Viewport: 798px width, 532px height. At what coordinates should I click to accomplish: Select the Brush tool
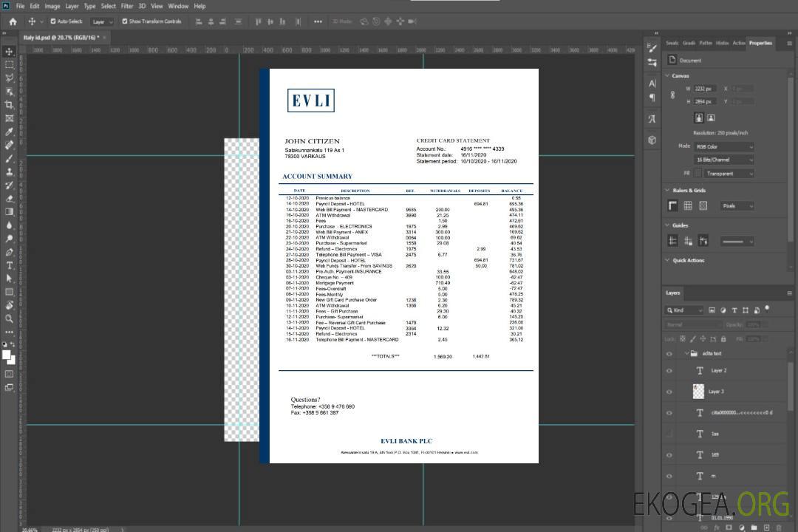9,158
